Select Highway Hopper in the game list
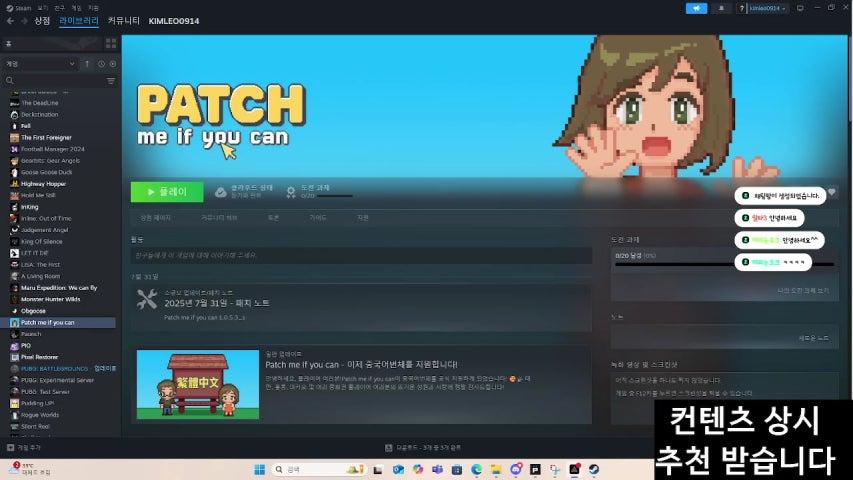 [x=43, y=184]
